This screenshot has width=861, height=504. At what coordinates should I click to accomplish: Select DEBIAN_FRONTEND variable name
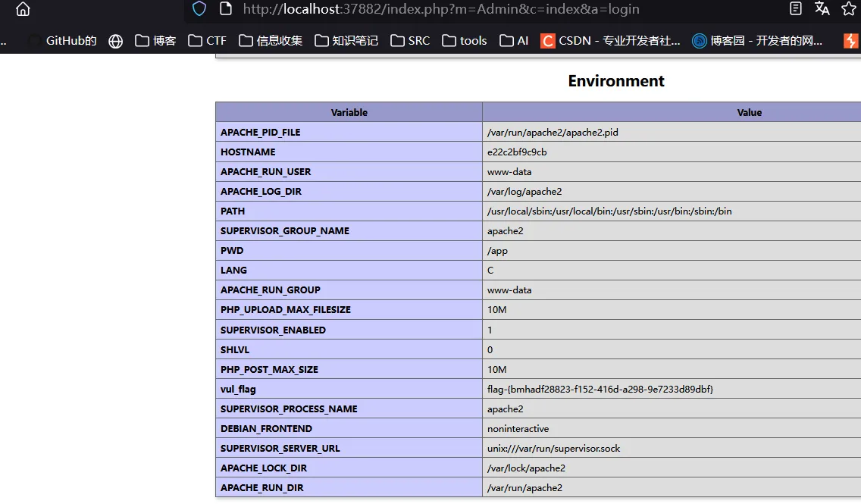pyautogui.click(x=266, y=429)
